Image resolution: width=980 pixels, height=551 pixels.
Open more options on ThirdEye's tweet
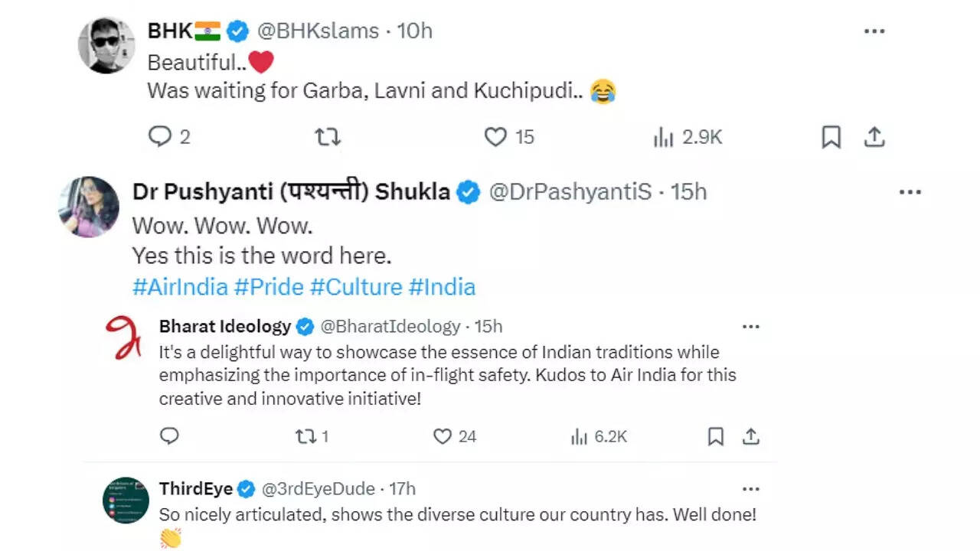[x=750, y=489]
